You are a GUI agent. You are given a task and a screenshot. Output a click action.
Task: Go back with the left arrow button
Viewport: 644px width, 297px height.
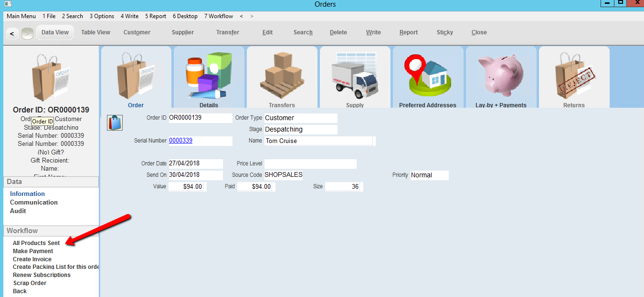12,33
